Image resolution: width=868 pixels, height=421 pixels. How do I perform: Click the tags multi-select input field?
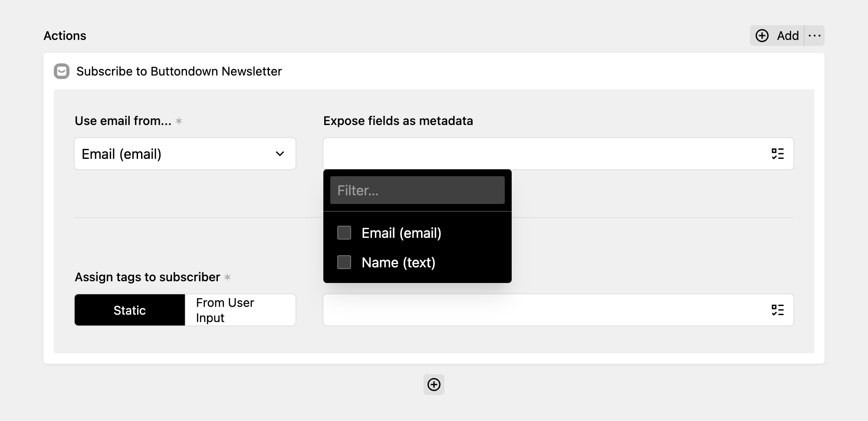click(558, 310)
